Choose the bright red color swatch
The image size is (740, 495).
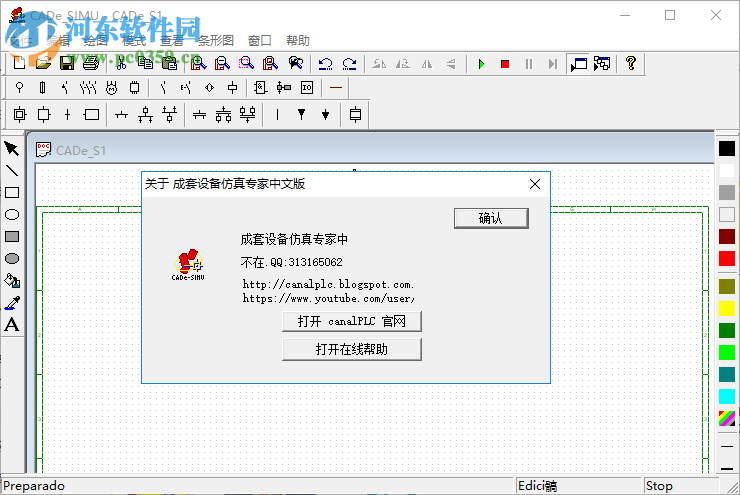tap(727, 259)
